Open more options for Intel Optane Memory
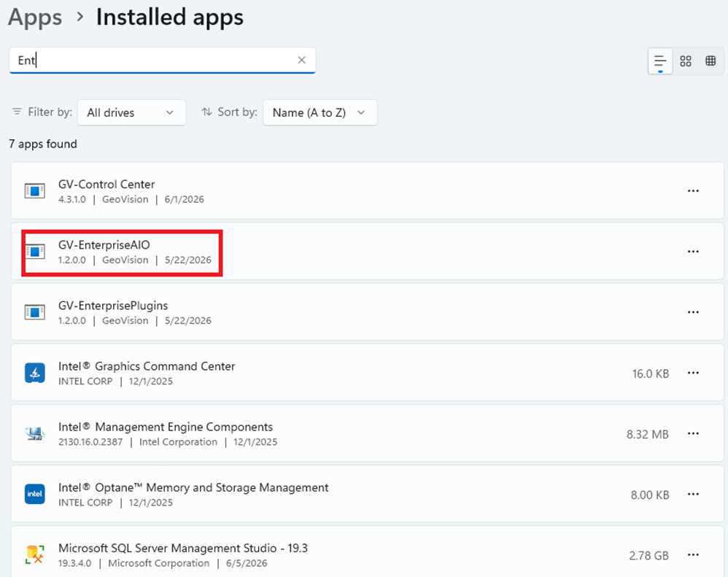 (x=693, y=495)
